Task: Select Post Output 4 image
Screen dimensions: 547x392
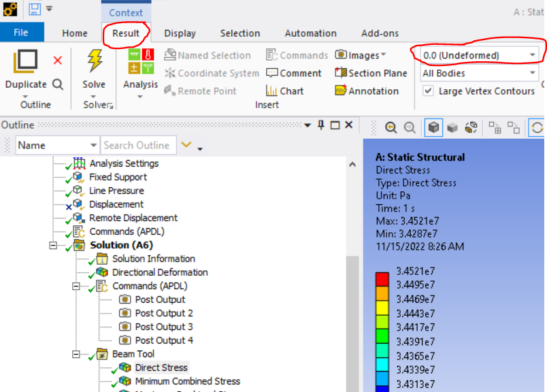Action: tap(164, 340)
